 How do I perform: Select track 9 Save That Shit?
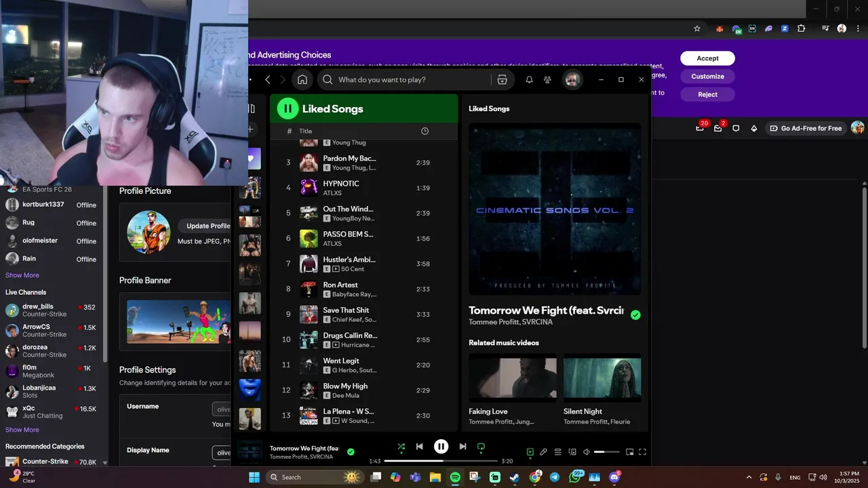click(x=365, y=314)
